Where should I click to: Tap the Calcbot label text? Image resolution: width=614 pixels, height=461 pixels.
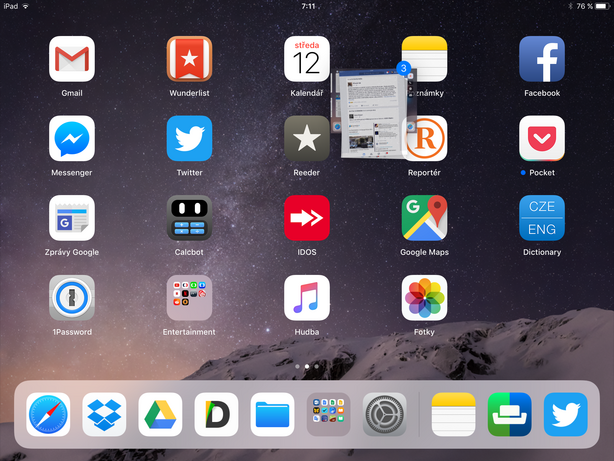[189, 252]
